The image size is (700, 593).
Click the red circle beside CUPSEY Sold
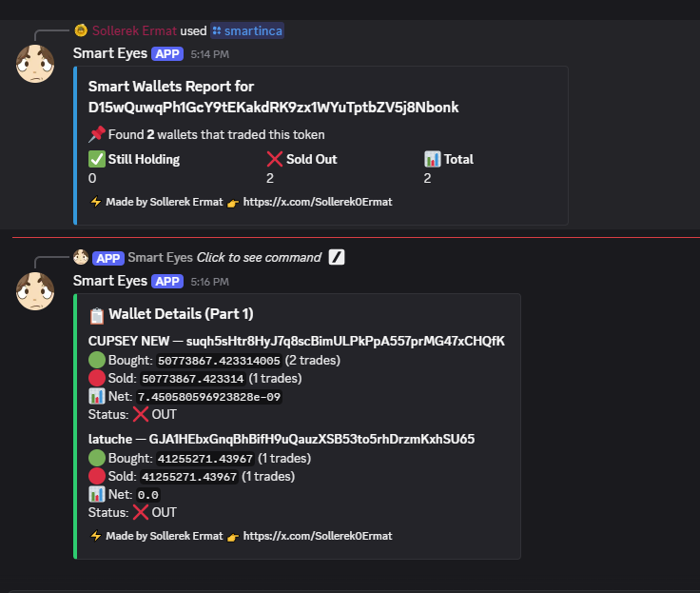coord(97,378)
